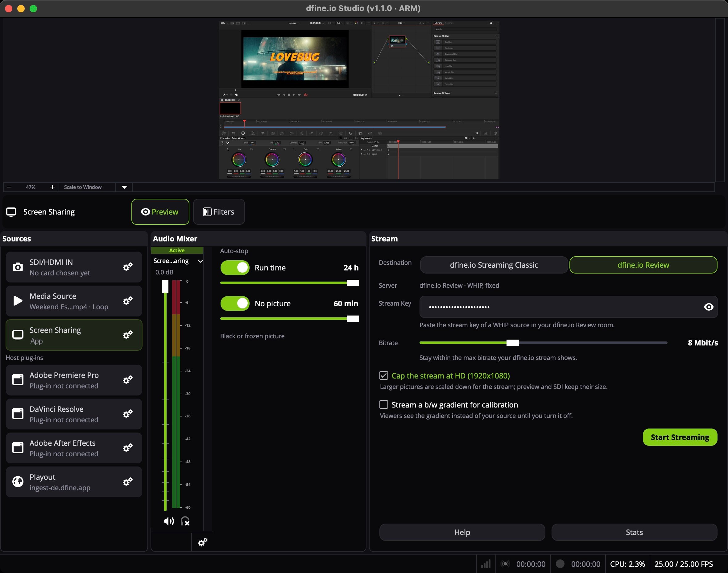
Task: Toggle headphone monitoring icon in Audio Mixer
Action: [185, 521]
